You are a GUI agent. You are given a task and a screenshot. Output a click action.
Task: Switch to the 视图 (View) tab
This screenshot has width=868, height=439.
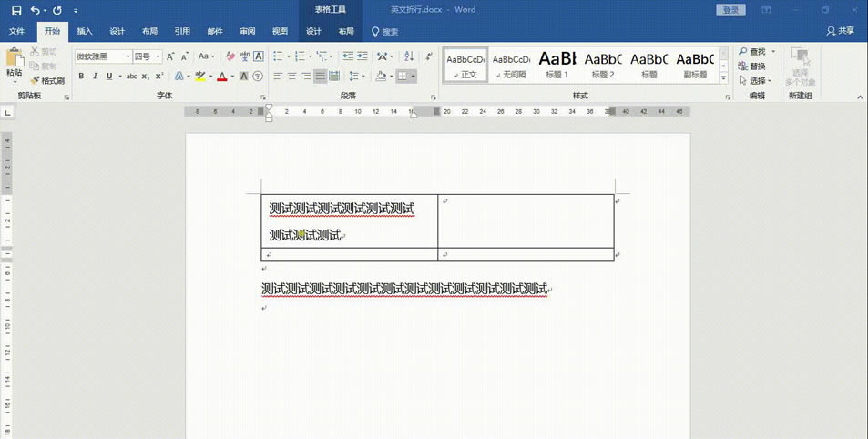tap(281, 32)
